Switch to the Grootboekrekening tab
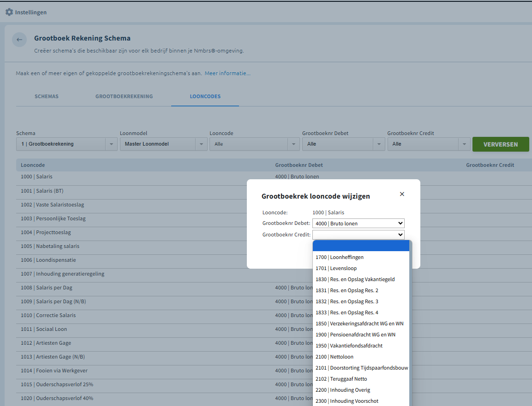 (124, 97)
